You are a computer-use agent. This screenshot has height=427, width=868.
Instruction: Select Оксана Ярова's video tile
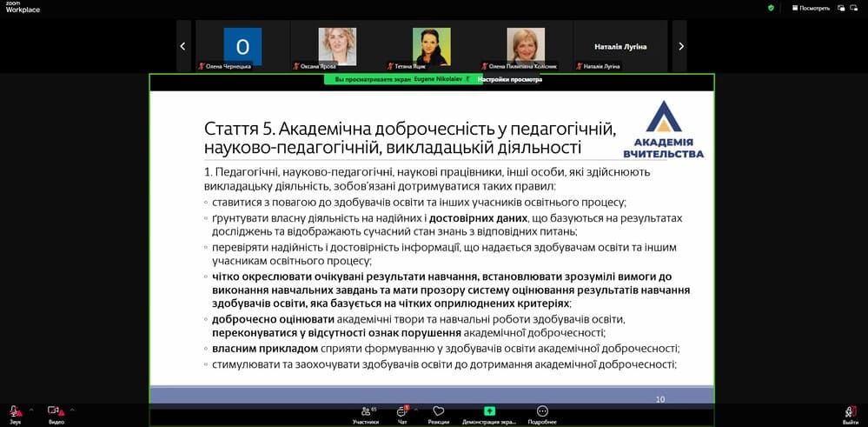[337, 46]
